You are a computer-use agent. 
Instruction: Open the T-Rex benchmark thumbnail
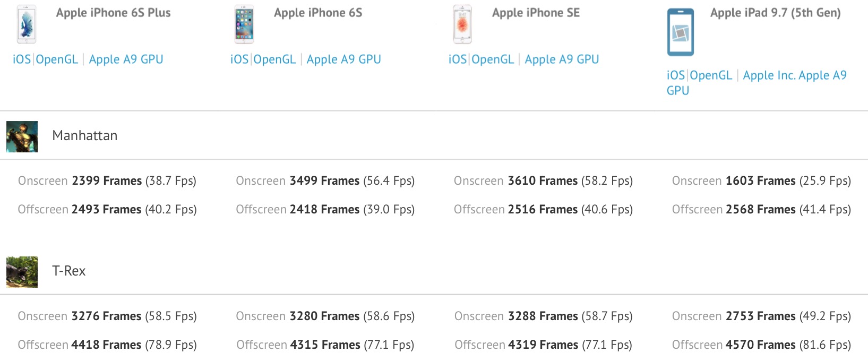(22, 272)
